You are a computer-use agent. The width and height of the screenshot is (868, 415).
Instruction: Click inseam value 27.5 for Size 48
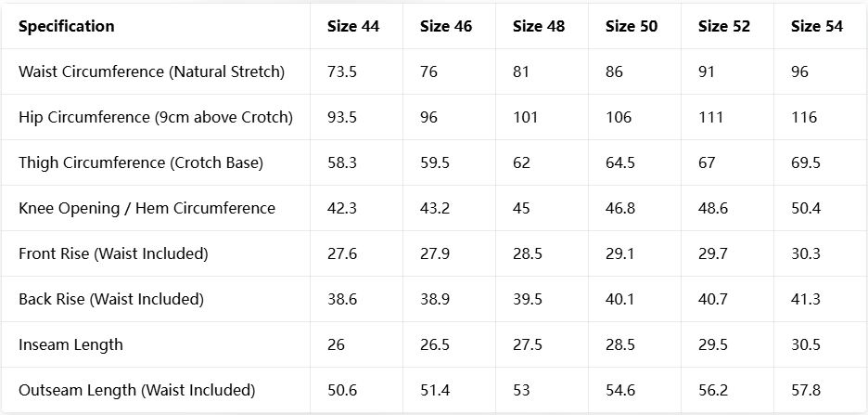pos(528,344)
